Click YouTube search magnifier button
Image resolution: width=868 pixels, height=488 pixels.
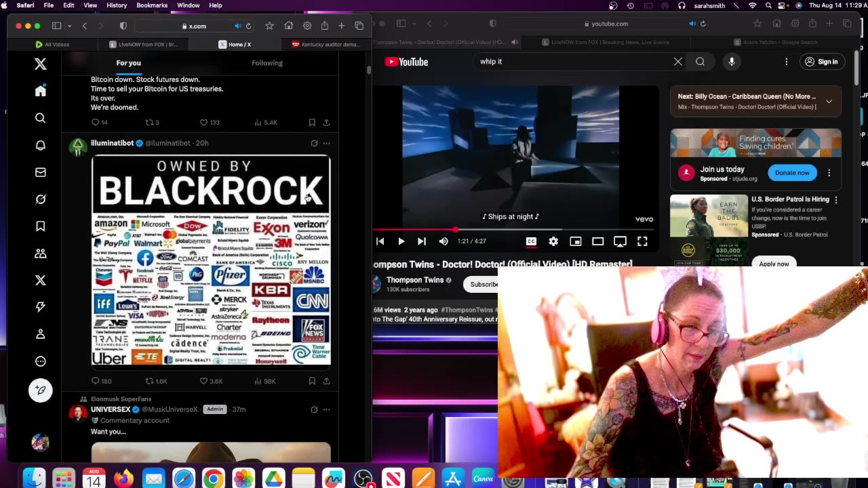click(x=700, y=62)
